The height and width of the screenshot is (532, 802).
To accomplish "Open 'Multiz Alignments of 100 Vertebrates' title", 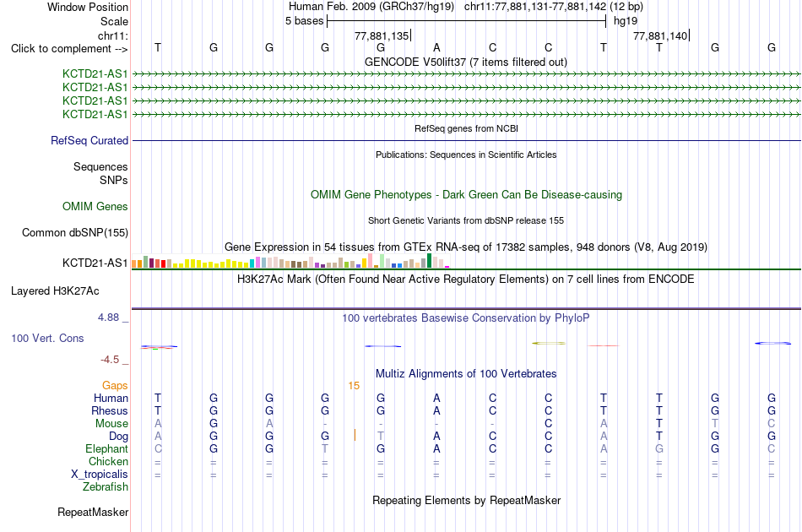I will [465, 373].
